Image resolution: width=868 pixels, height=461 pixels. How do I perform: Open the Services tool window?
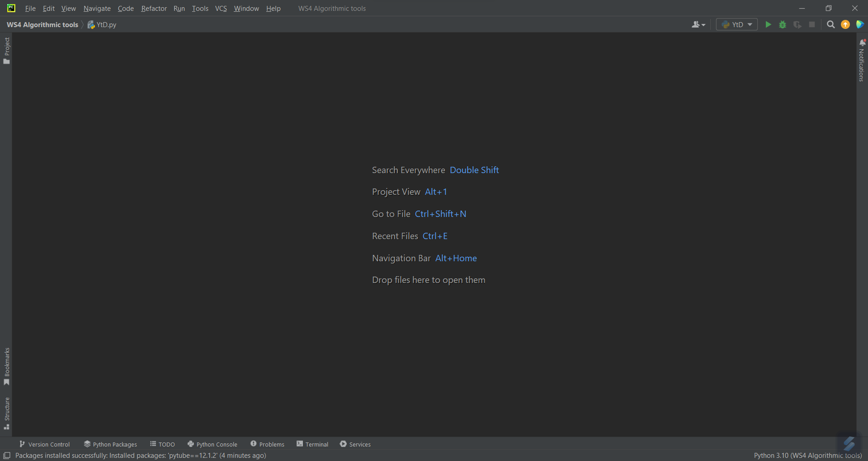(x=355, y=444)
